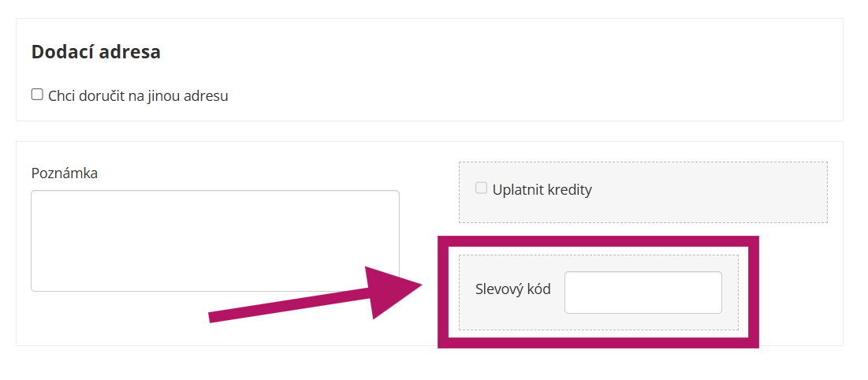
Task: Tick the "Chci doručit na jinou adresu" checkbox
Action: 37,95
